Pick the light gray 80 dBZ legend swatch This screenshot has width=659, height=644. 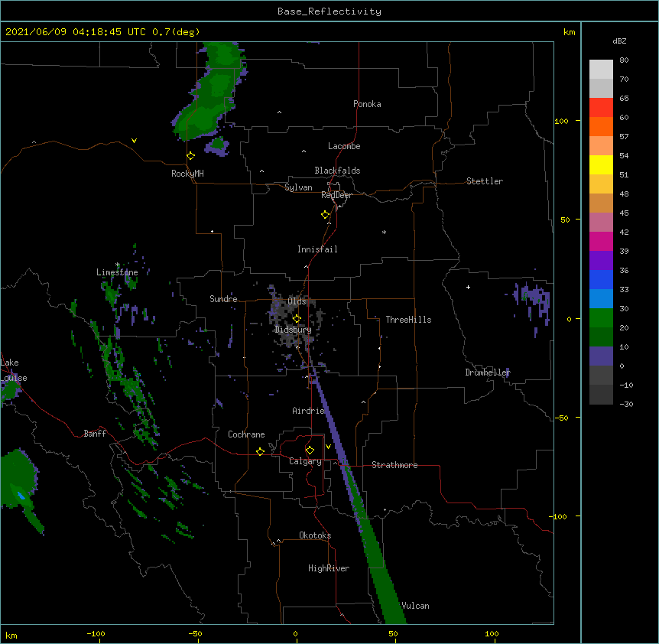pyautogui.click(x=601, y=69)
